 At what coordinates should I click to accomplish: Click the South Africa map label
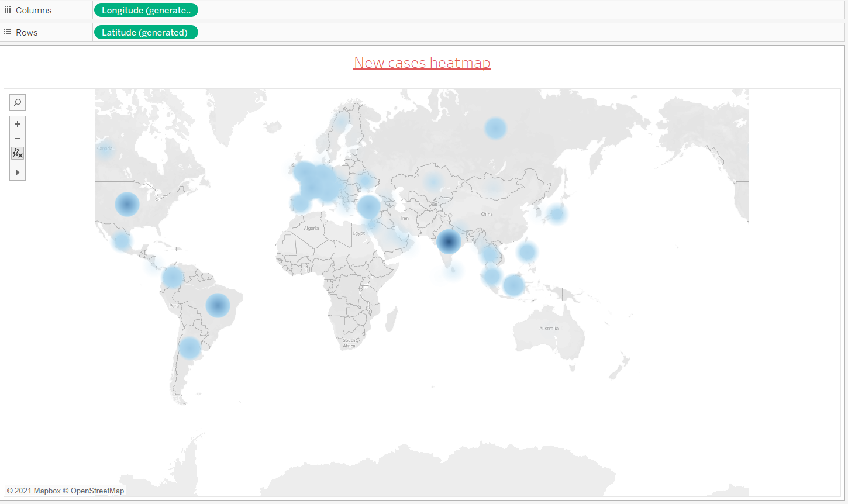click(x=349, y=343)
